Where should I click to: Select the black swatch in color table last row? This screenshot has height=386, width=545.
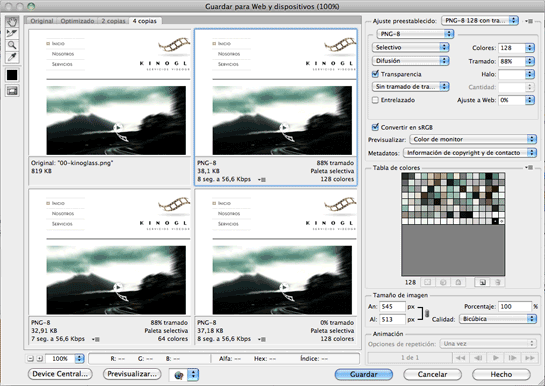coord(495,221)
